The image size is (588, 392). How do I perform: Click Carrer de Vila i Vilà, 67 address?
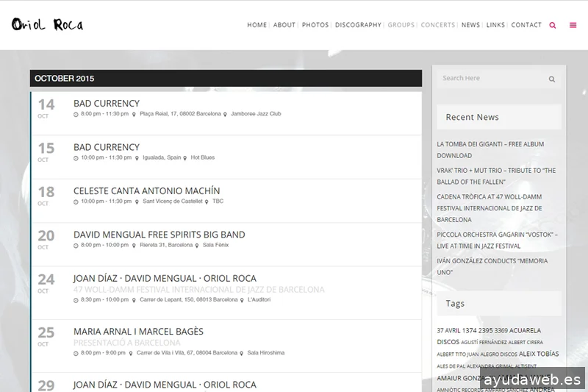pos(187,353)
